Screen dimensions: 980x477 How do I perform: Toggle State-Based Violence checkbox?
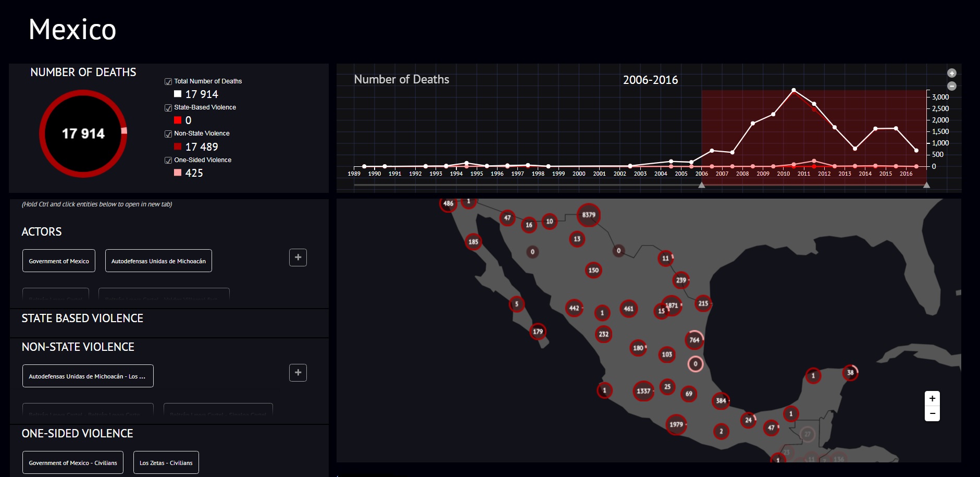point(168,108)
